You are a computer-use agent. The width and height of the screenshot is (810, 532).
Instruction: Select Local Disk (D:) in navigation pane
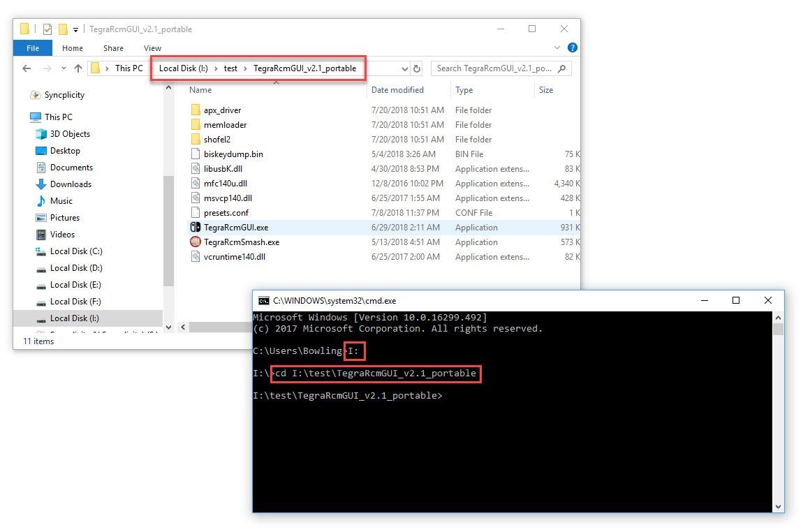pyautogui.click(x=68, y=268)
